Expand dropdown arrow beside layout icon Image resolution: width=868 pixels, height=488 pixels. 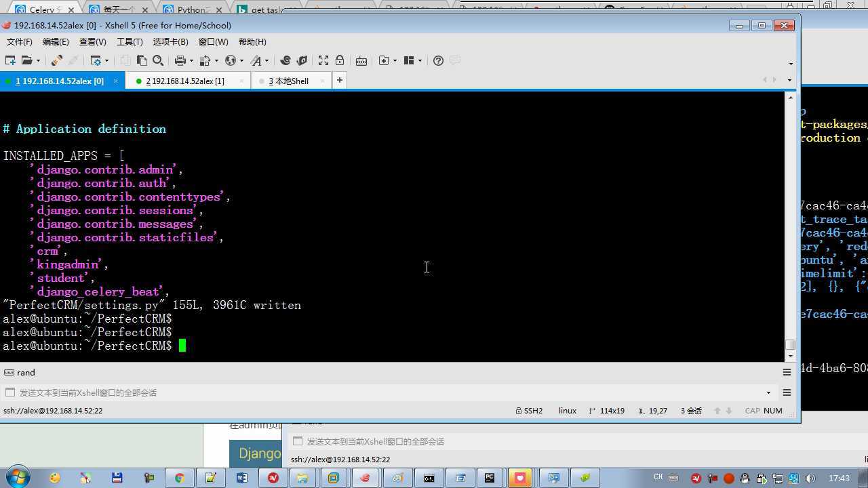(x=420, y=61)
